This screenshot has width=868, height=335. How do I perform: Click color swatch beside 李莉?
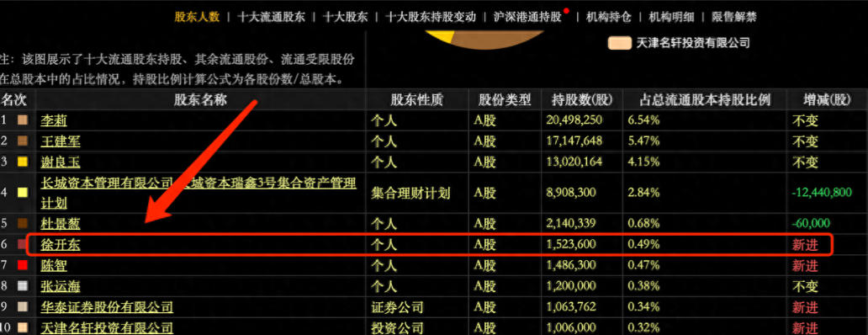23,120
